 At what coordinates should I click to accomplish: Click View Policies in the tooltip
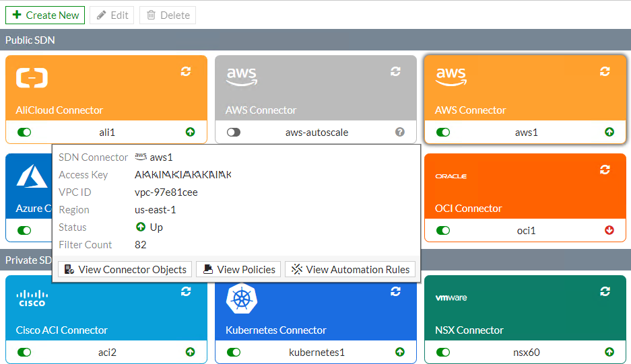point(238,269)
